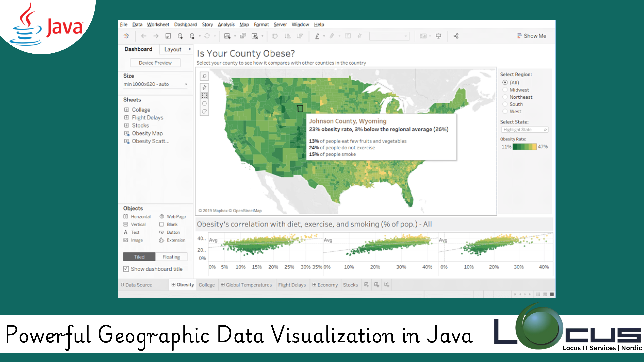This screenshot has height=362, width=644.
Task: Open the Pause auto updates dropdown arrow
Action: click(x=200, y=36)
